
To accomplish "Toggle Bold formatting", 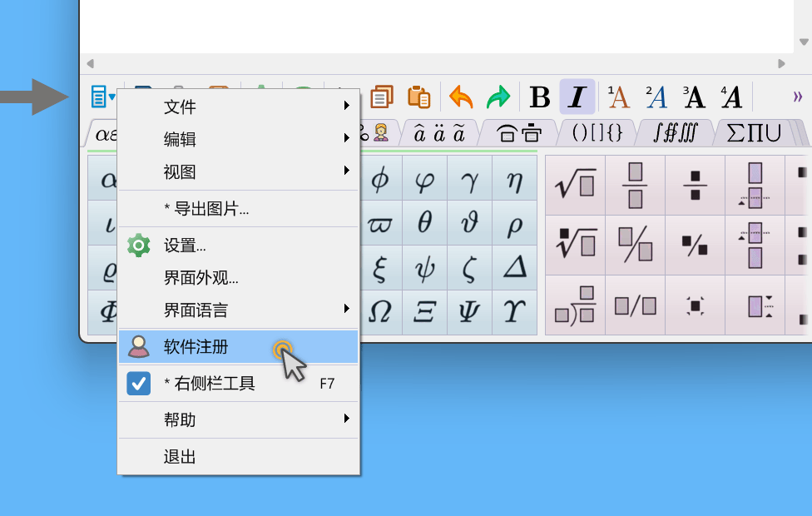I will pos(540,97).
